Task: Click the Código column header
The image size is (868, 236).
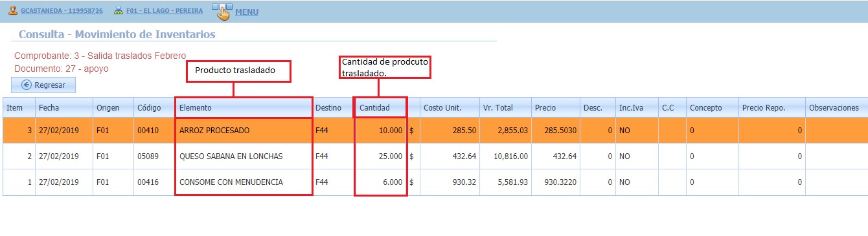Action: coord(154,107)
